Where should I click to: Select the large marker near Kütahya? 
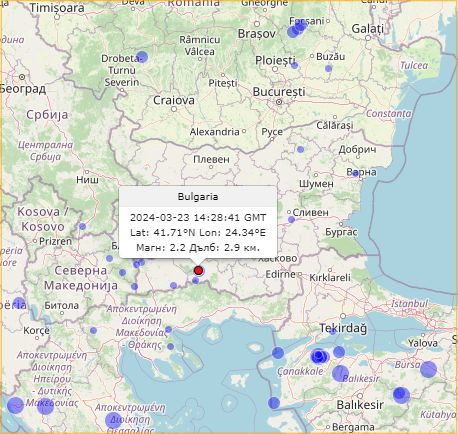point(401,395)
